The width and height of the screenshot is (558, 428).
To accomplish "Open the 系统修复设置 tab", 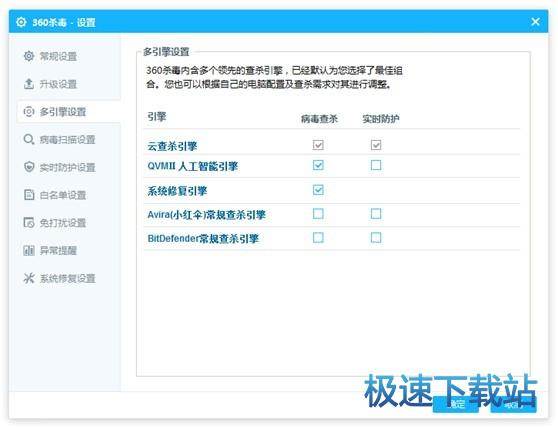I will click(x=69, y=278).
